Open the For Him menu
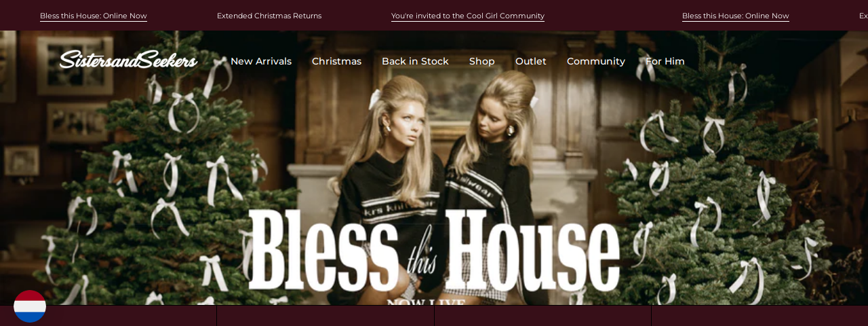868x326 pixels. click(665, 61)
